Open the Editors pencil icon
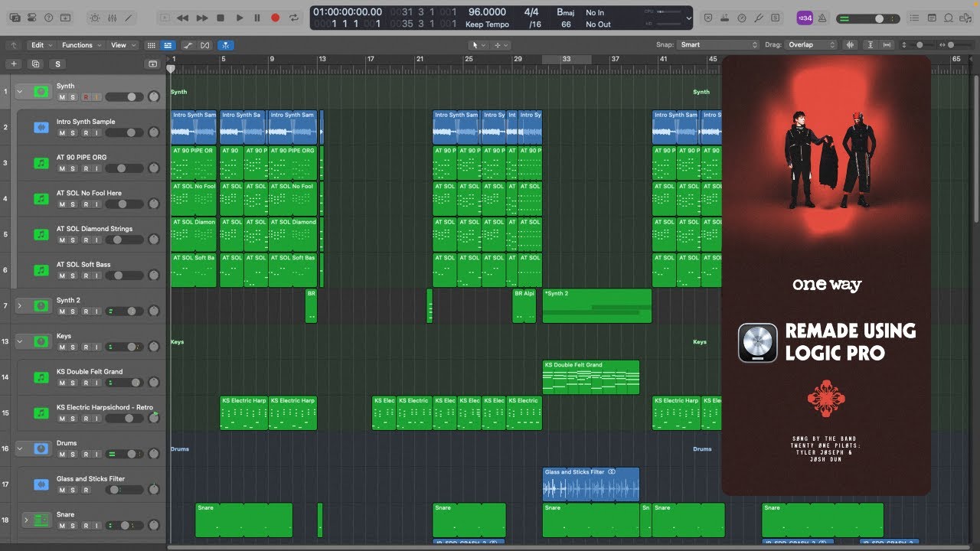This screenshot has width=980, height=551. pyautogui.click(x=129, y=18)
